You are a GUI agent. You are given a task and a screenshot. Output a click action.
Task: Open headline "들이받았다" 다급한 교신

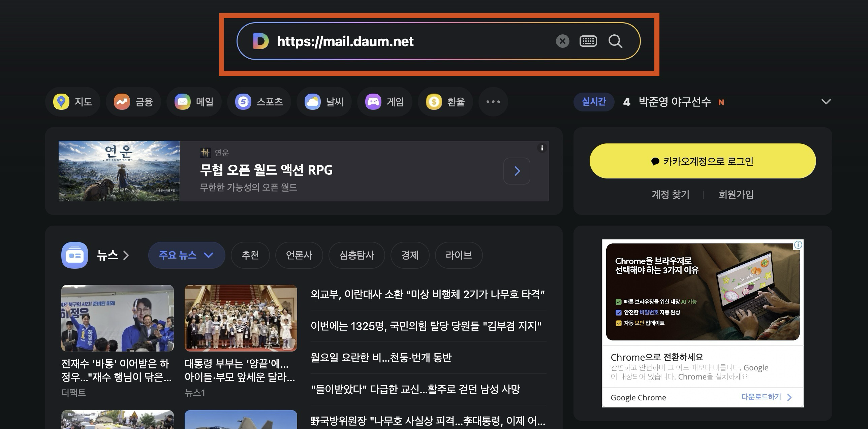point(415,389)
